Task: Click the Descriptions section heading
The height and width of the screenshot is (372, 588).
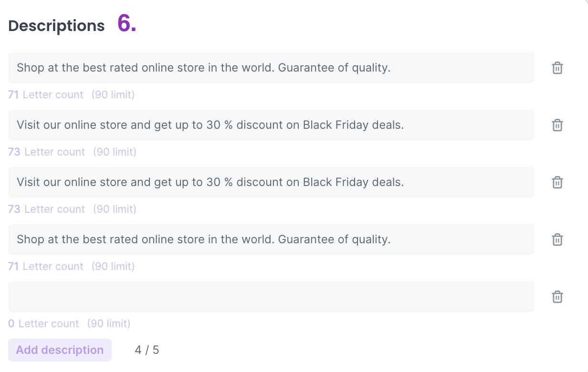Action: (56, 26)
